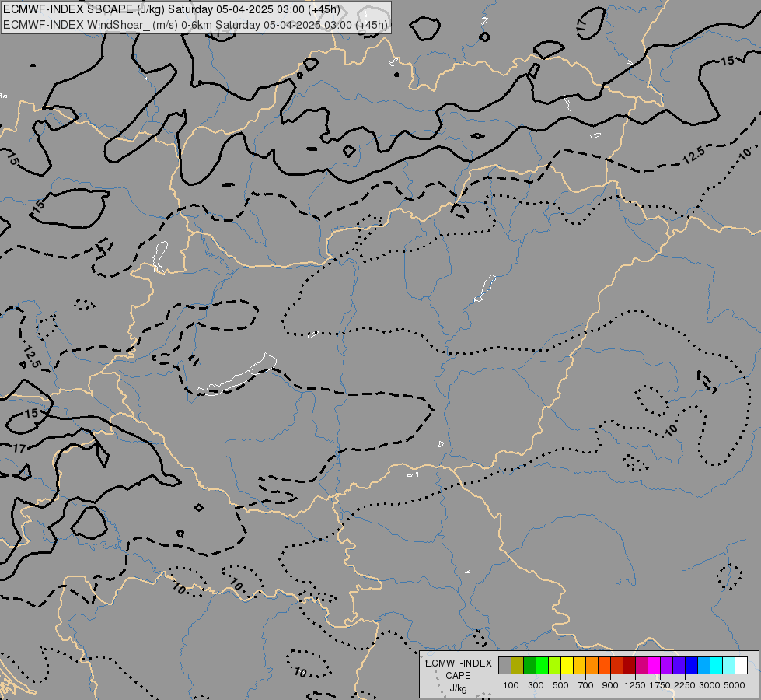This screenshot has height=700, width=761.
Task: Click the J/kg unit label in legend
Action: [x=458, y=688]
